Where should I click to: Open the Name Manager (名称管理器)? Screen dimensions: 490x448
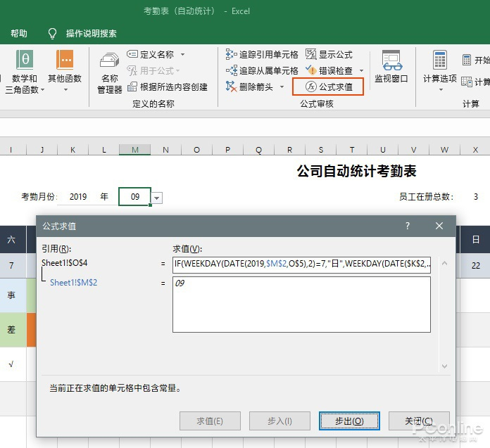109,74
